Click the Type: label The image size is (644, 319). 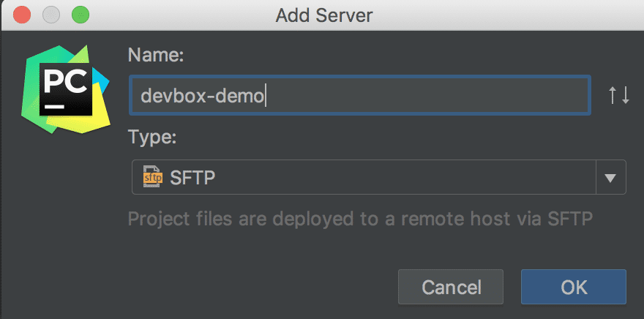pos(152,137)
